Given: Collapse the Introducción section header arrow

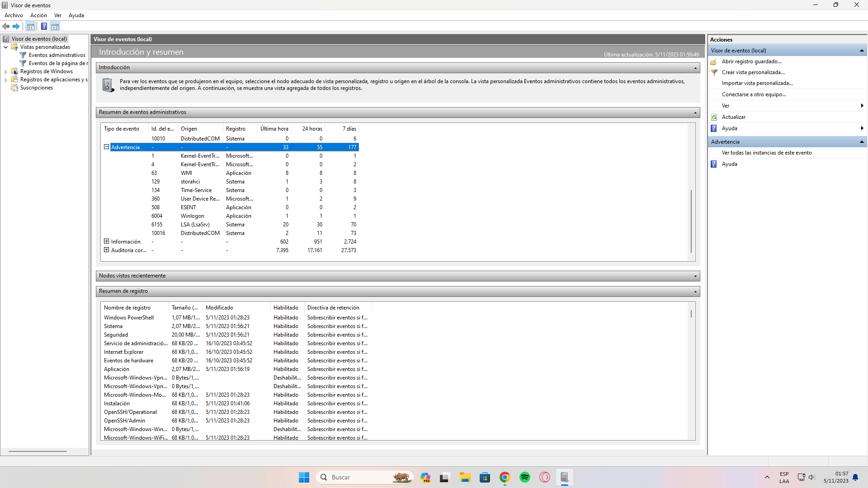Looking at the screenshot, I should (695, 68).
